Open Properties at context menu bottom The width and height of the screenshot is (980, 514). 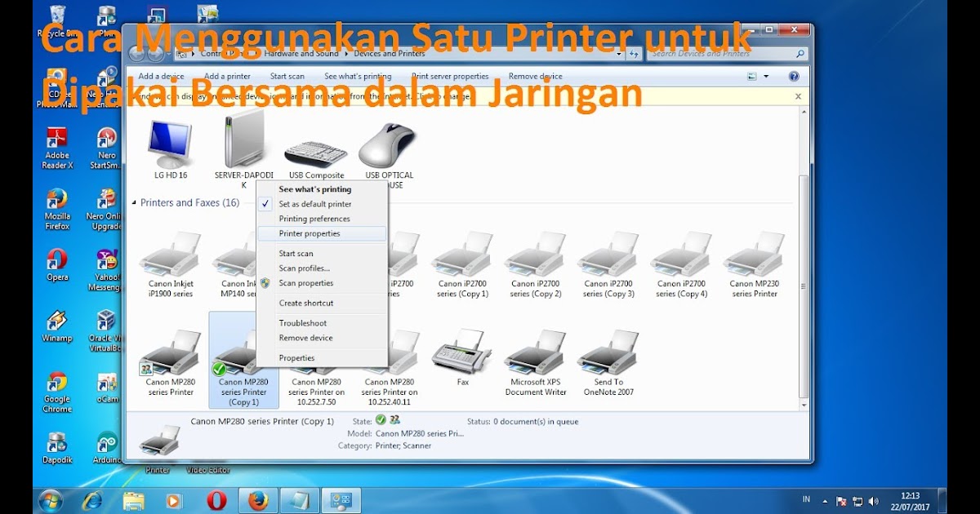coord(321,358)
